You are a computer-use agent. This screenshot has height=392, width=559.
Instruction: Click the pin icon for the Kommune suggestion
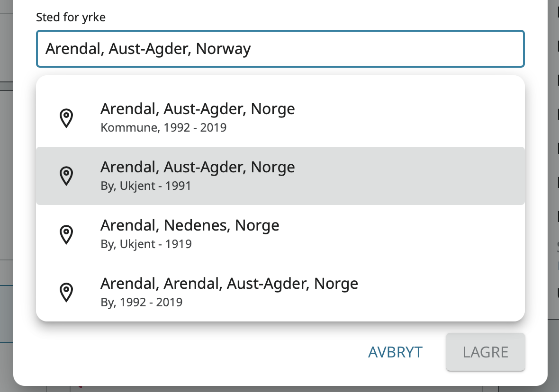pos(67,118)
